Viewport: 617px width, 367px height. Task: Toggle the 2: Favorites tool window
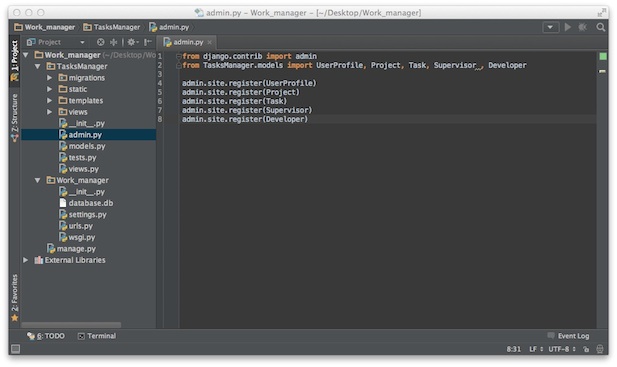click(x=15, y=298)
